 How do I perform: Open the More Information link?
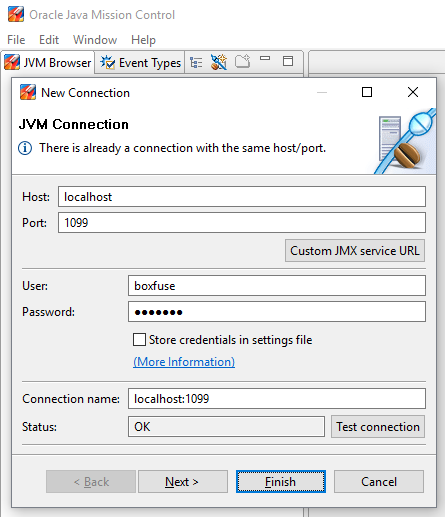(184, 362)
